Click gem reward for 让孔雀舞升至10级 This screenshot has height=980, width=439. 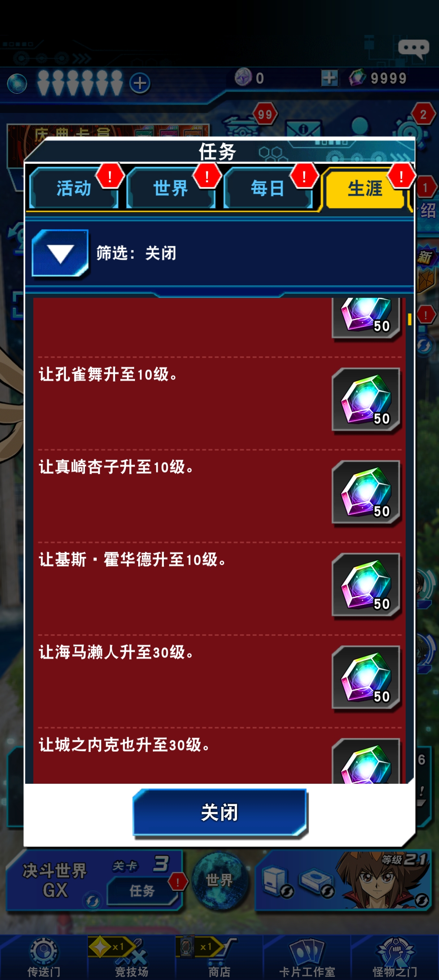coord(366,401)
